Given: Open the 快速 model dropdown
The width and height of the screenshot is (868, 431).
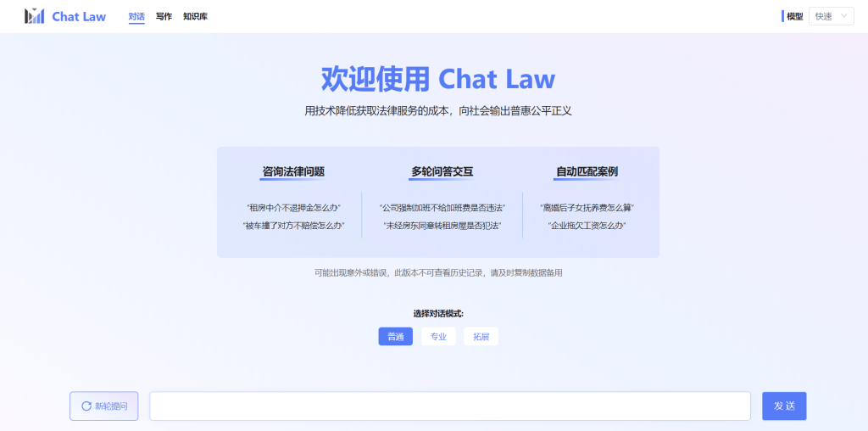Looking at the screenshot, I should 831,16.
